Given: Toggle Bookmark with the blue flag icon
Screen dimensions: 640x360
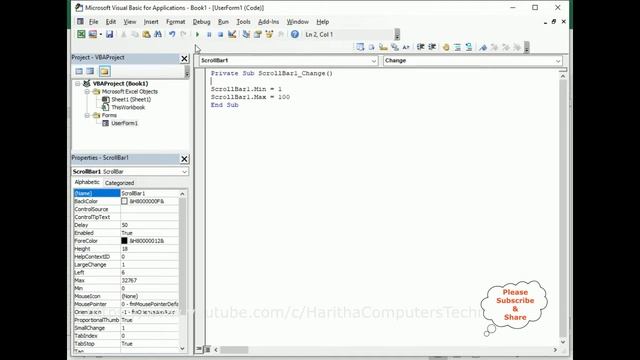Looking at the screenshot, I should coord(483,47).
